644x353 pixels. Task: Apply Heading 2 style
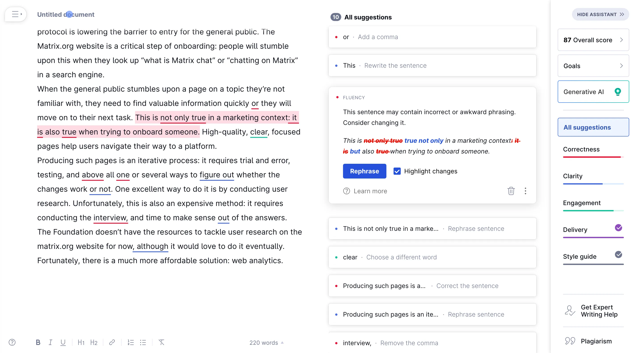coord(94,342)
